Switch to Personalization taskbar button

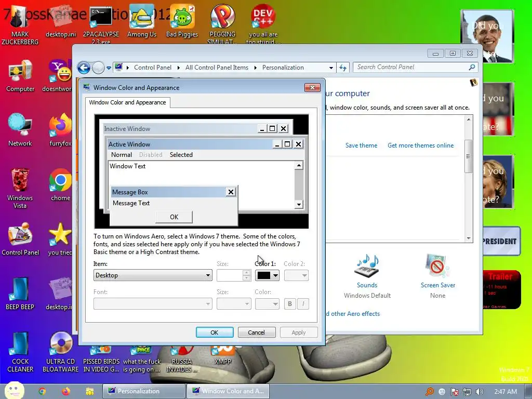[144, 391]
